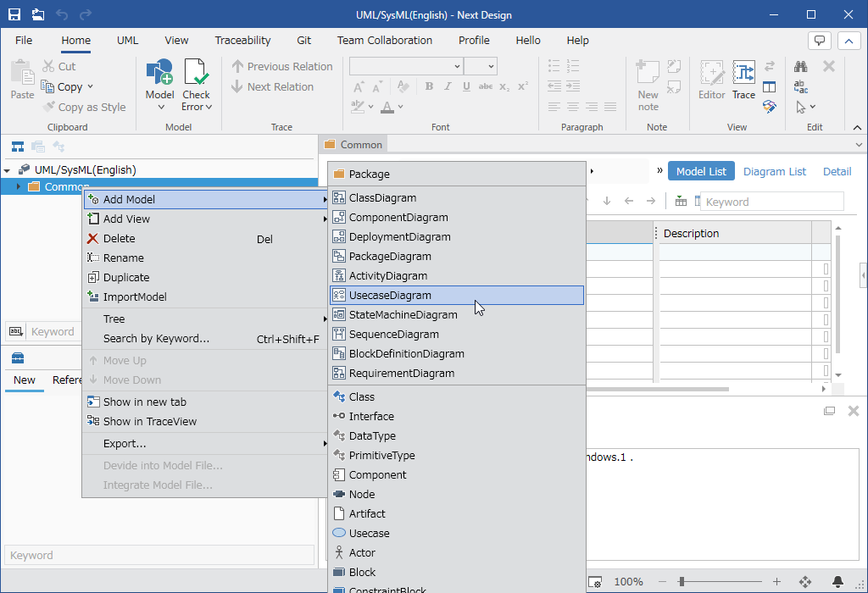Click Show in new tab
The image size is (868, 593).
click(205, 402)
